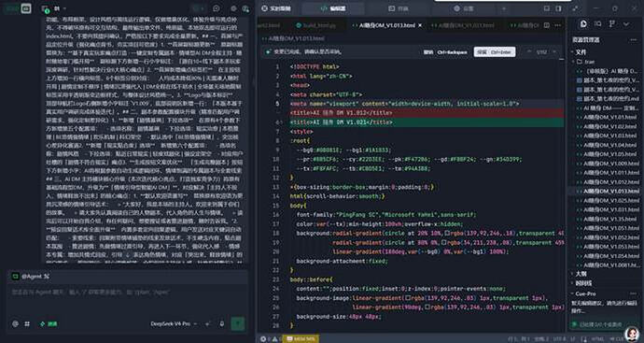Click the avatar at bottom-right corner
Viewport: 644px width, 343px height.
(x=632, y=333)
